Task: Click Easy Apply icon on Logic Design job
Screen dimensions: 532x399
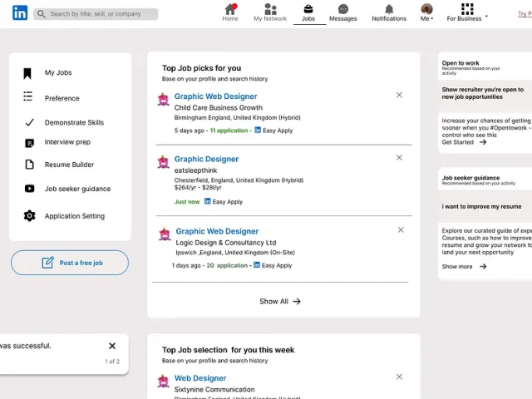Action: pyautogui.click(x=257, y=265)
